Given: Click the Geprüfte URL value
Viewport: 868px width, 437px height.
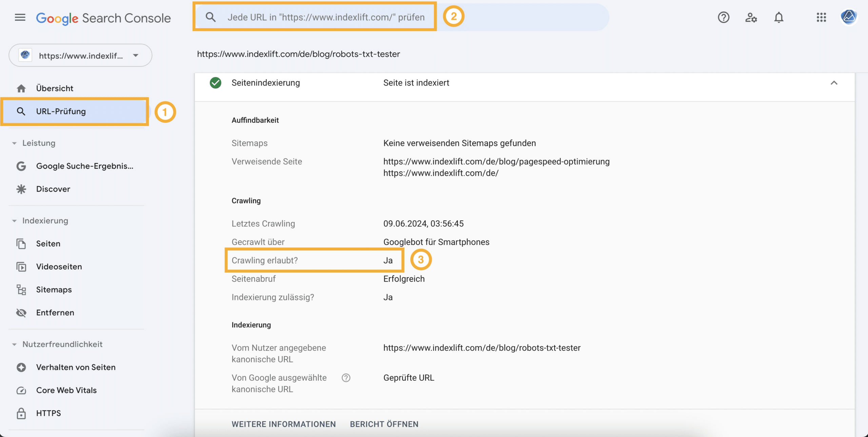Looking at the screenshot, I should click(x=409, y=378).
